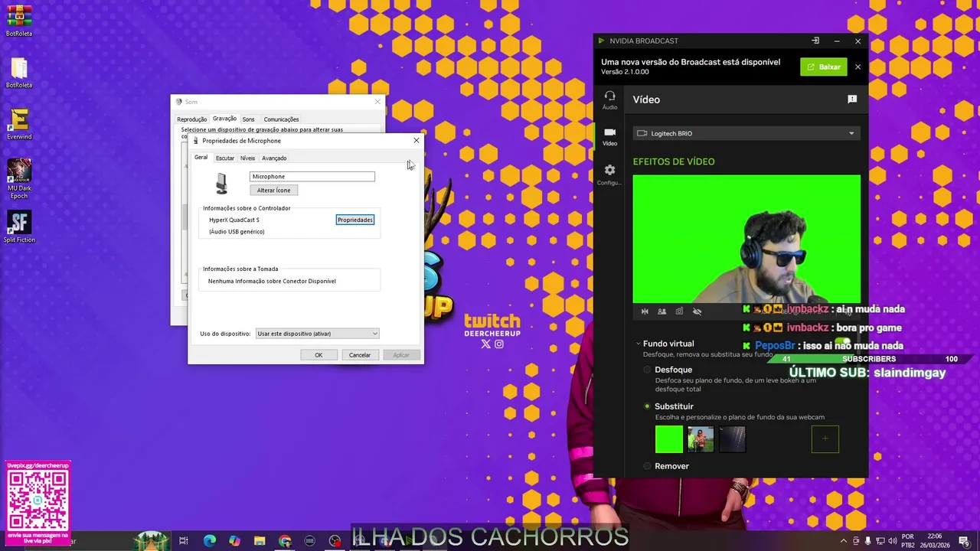Open the BotRoleta folder desktop icon
Viewport: 980px width, 551px height.
point(19,73)
